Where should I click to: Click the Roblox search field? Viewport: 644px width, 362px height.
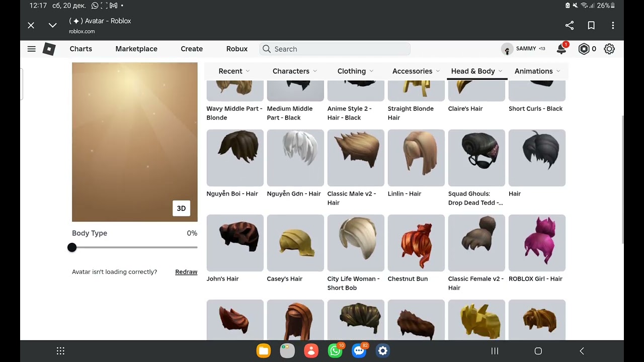tap(335, 49)
